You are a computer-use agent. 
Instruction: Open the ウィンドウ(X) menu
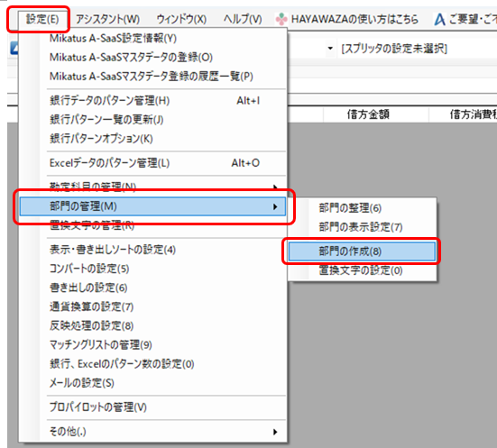(181, 19)
